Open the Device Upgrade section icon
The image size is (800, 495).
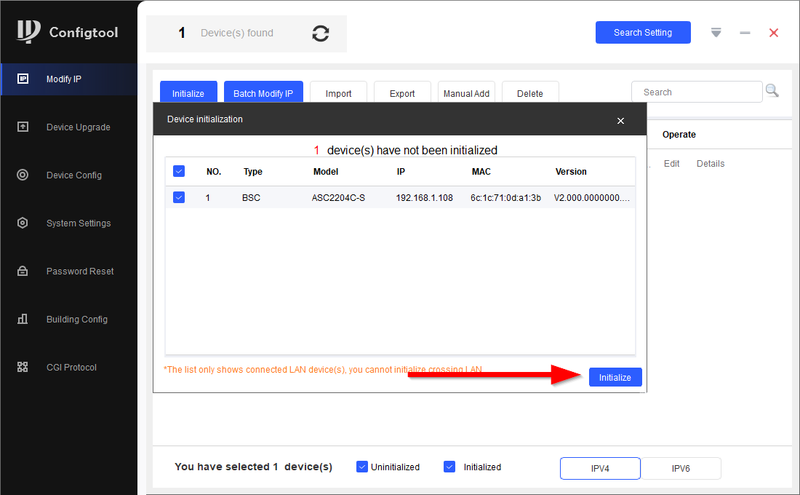click(23, 127)
